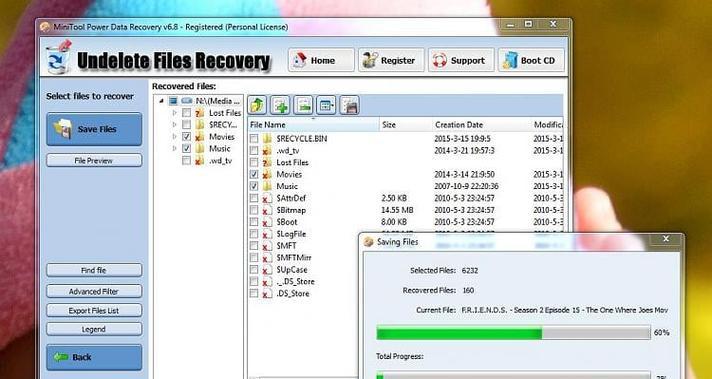Check the $Bitmap file checkbox
This screenshot has width=712, height=379.
click(254, 210)
